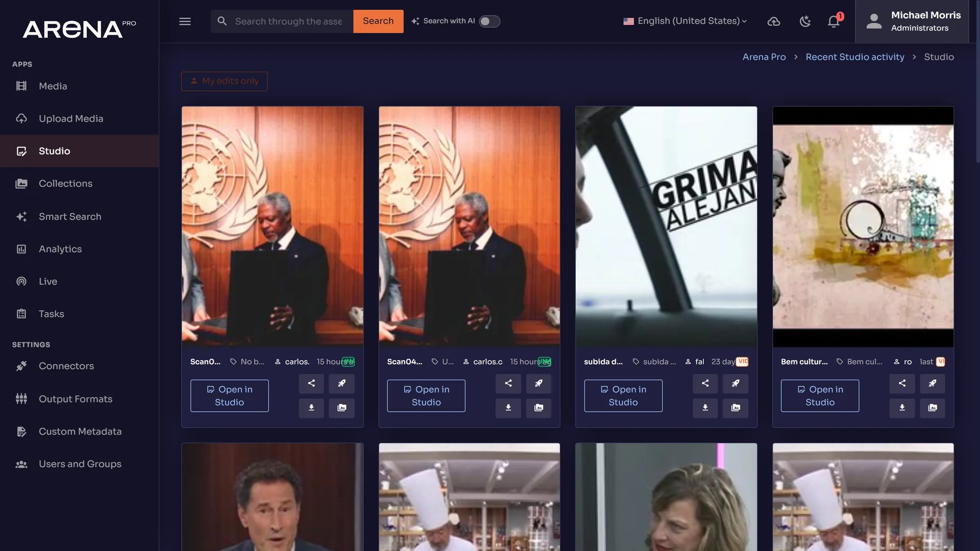Open Custom Metadata settings
980x551 pixels.
[x=79, y=432]
